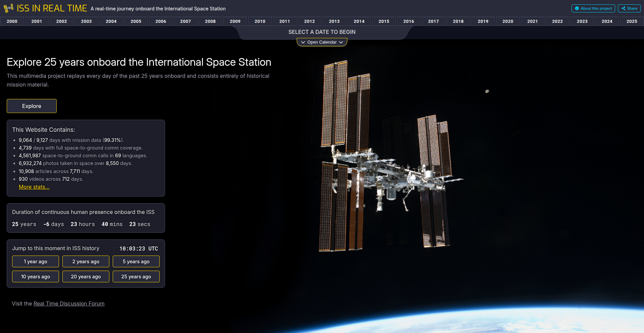Click the ISS IN REAL TIME title
644x333 pixels.
52,8
